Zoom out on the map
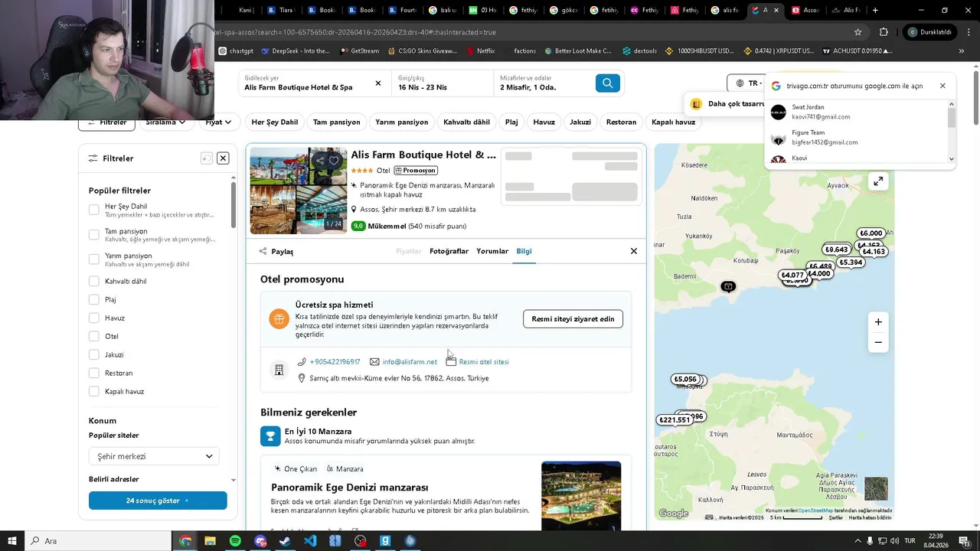The image size is (980, 551). pos(878,342)
